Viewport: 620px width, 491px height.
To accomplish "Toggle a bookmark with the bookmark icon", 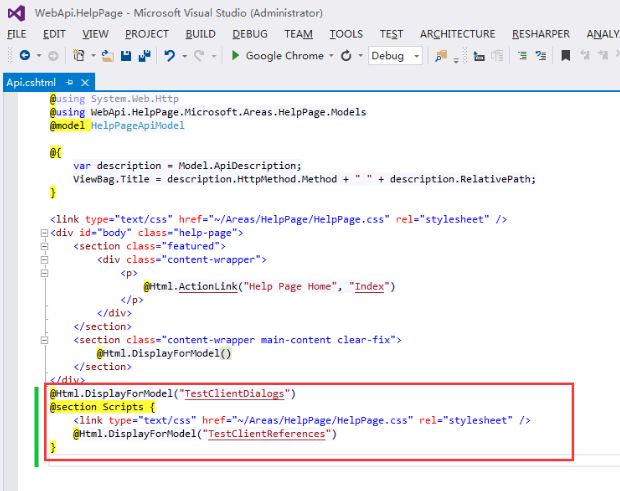I will coord(566,56).
